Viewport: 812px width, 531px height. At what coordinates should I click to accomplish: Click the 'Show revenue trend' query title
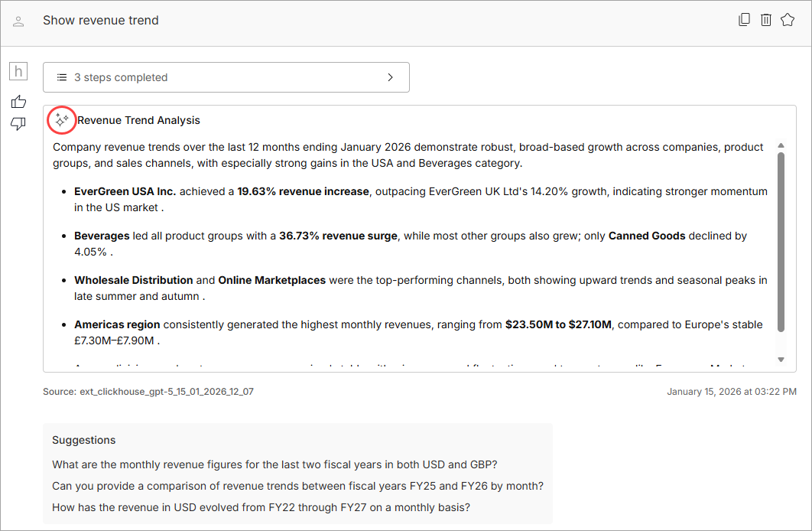pyautogui.click(x=101, y=21)
